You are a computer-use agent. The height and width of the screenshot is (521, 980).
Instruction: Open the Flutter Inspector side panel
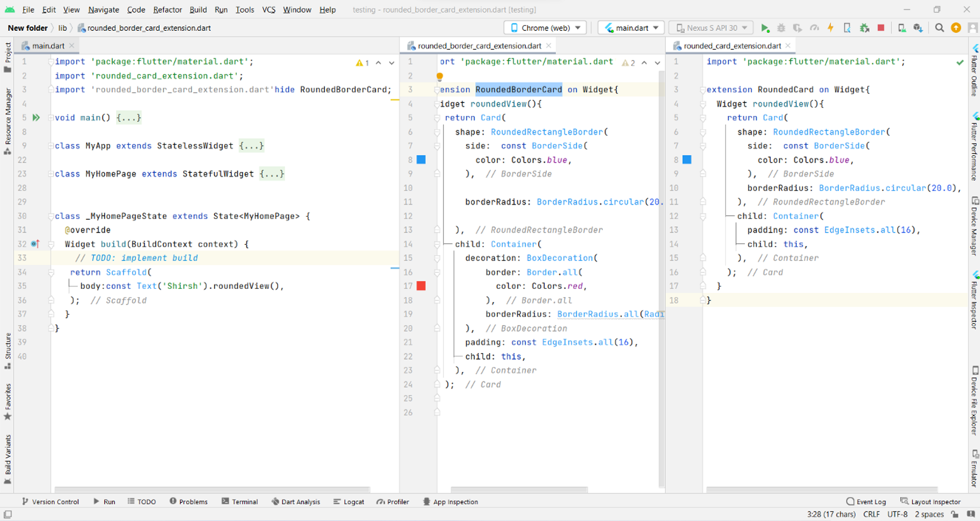pyautogui.click(x=974, y=300)
